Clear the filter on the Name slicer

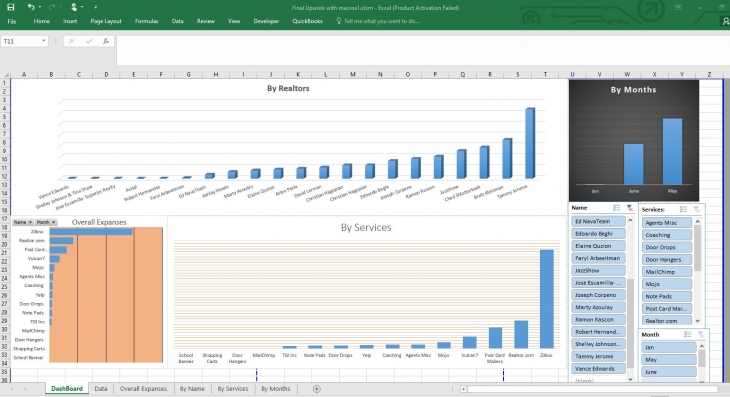[629, 208]
